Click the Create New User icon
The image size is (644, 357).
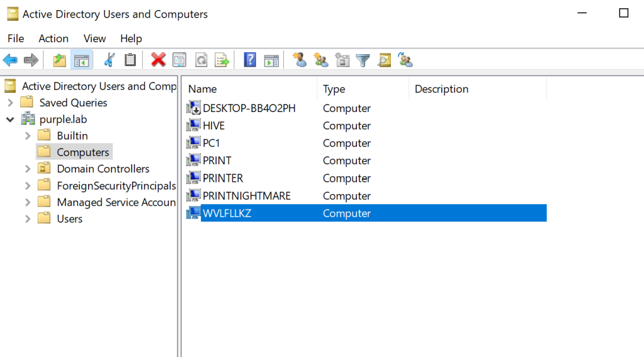coord(300,60)
